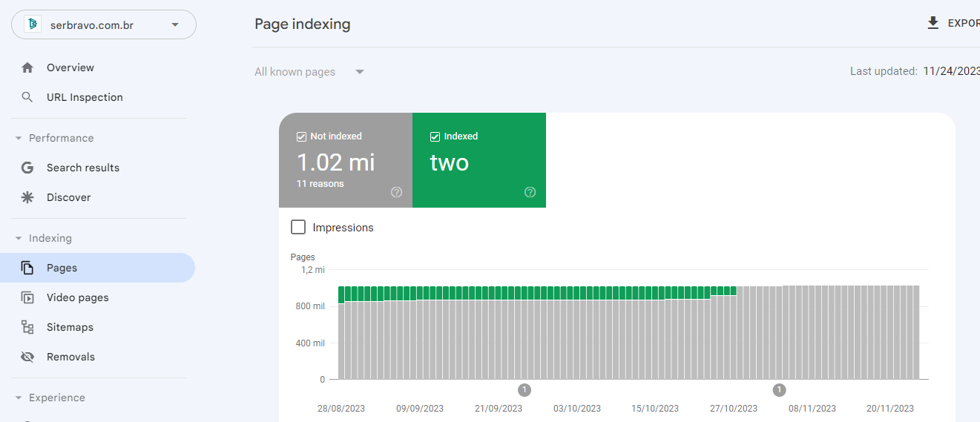Image resolution: width=980 pixels, height=422 pixels.
Task: Click the help icon on Indexed card
Action: (x=530, y=192)
